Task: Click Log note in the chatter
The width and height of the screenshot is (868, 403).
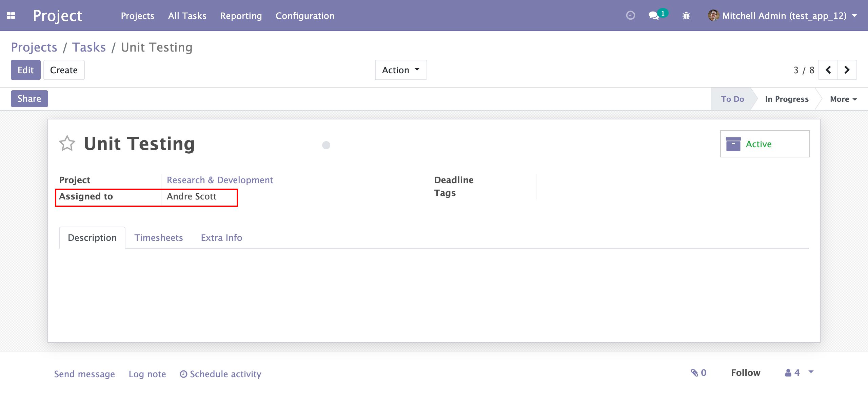Action: click(x=147, y=374)
